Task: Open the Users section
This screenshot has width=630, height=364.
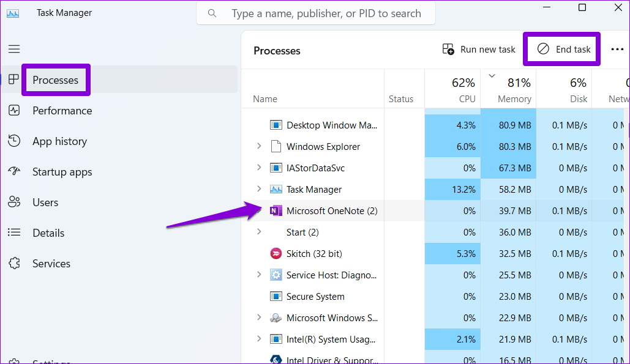Action: [45, 202]
